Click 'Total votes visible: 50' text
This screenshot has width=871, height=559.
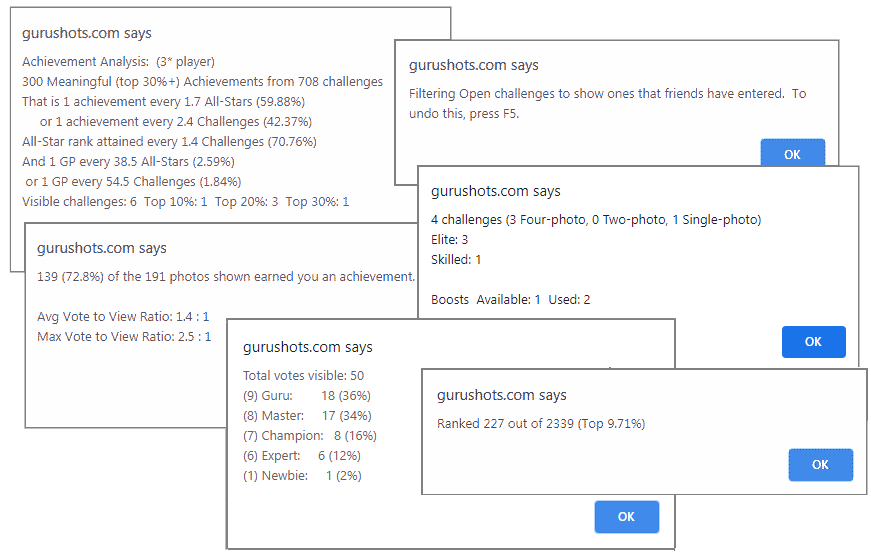click(303, 376)
